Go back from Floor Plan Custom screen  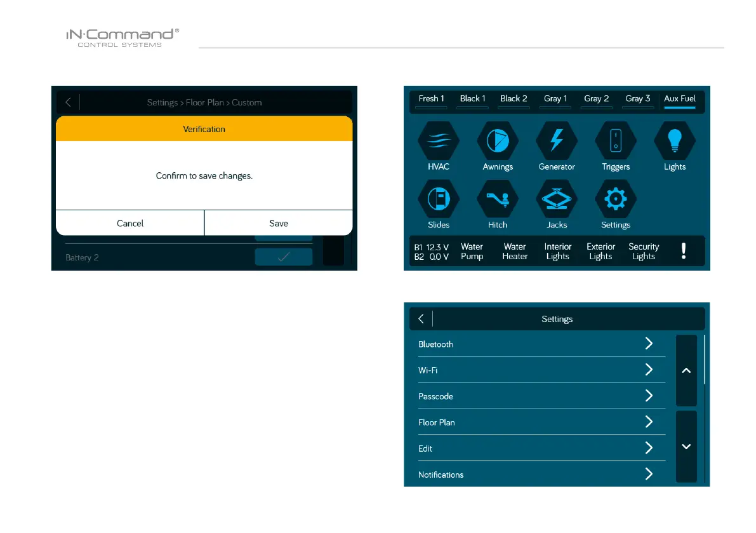[x=68, y=102]
